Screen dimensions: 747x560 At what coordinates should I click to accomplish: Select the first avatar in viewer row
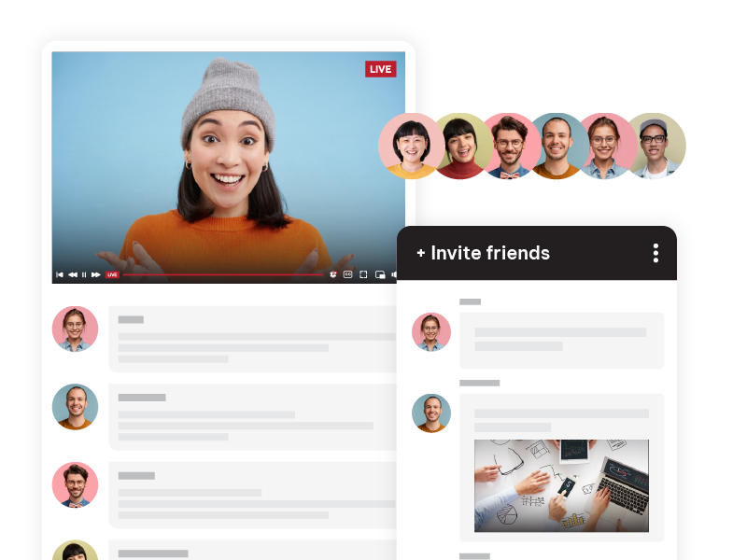click(411, 146)
